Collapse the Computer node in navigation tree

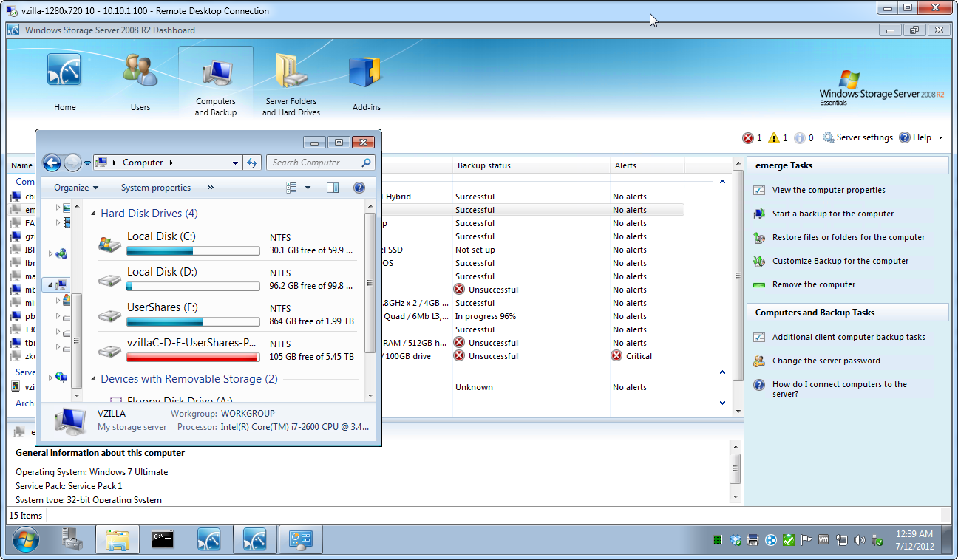coord(51,284)
